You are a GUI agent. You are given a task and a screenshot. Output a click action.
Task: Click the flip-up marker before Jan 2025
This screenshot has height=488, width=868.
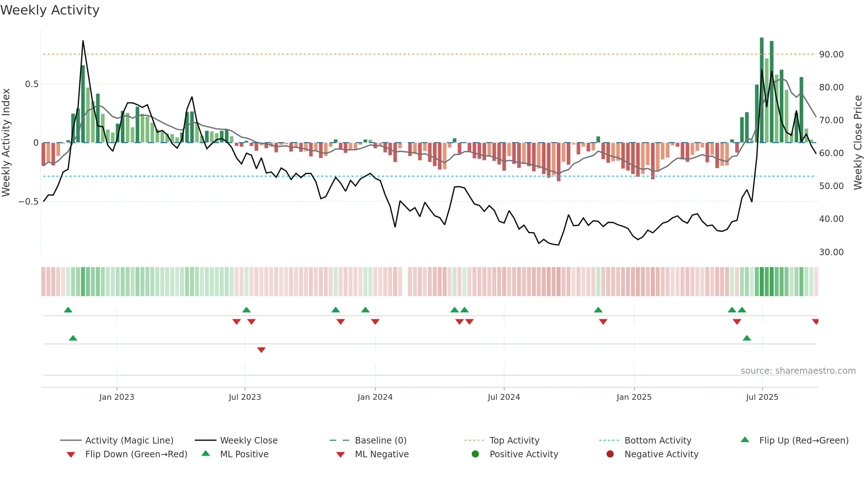(x=598, y=310)
